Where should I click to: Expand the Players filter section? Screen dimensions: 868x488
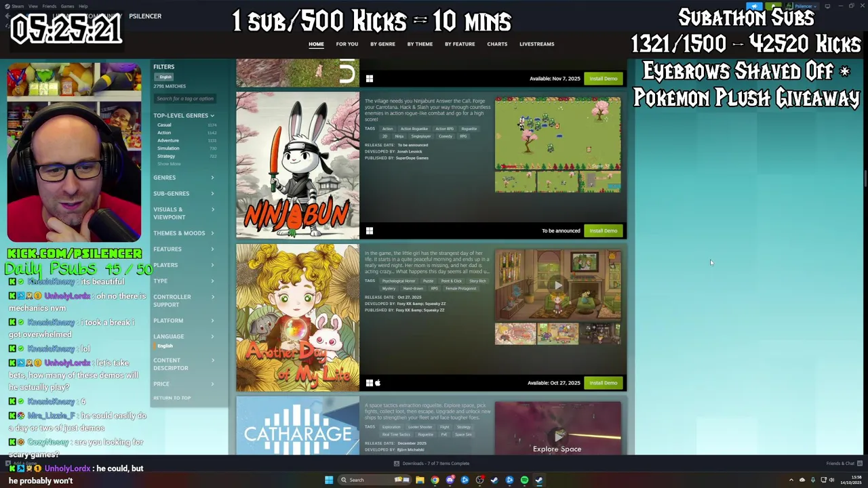183,265
